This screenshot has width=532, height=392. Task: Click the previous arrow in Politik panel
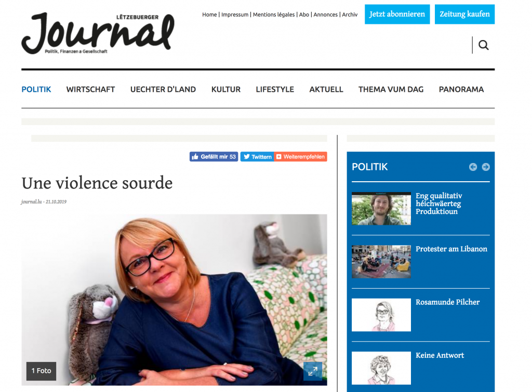(x=473, y=167)
